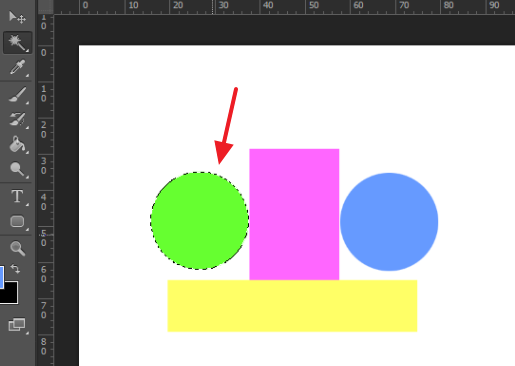The image size is (515, 366).
Task: Click the ruler origin corner box
Action: point(46,7)
